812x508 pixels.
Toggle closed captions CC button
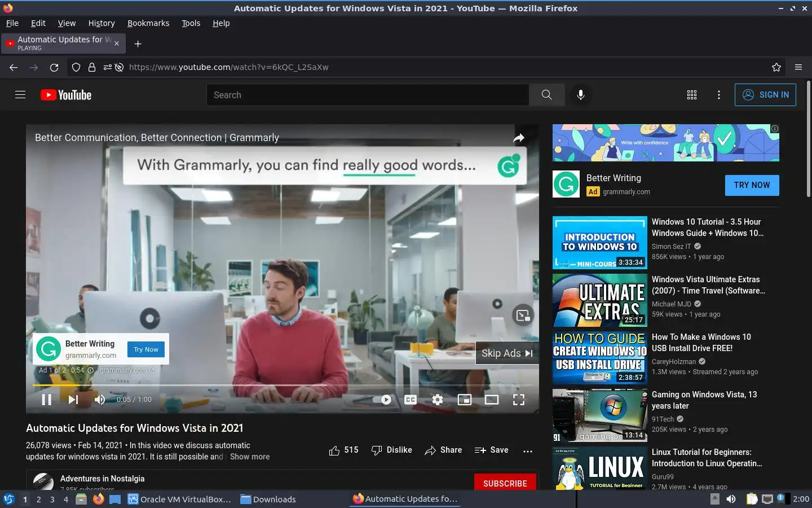click(x=411, y=400)
